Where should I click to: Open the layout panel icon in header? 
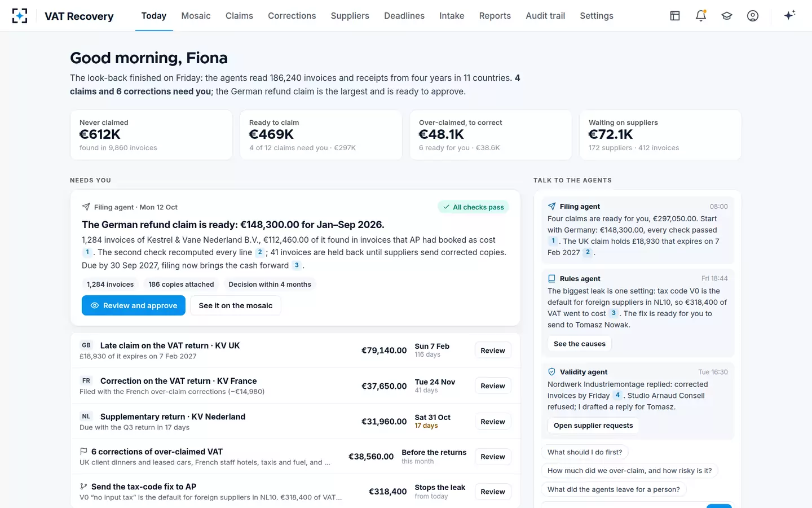tap(675, 16)
